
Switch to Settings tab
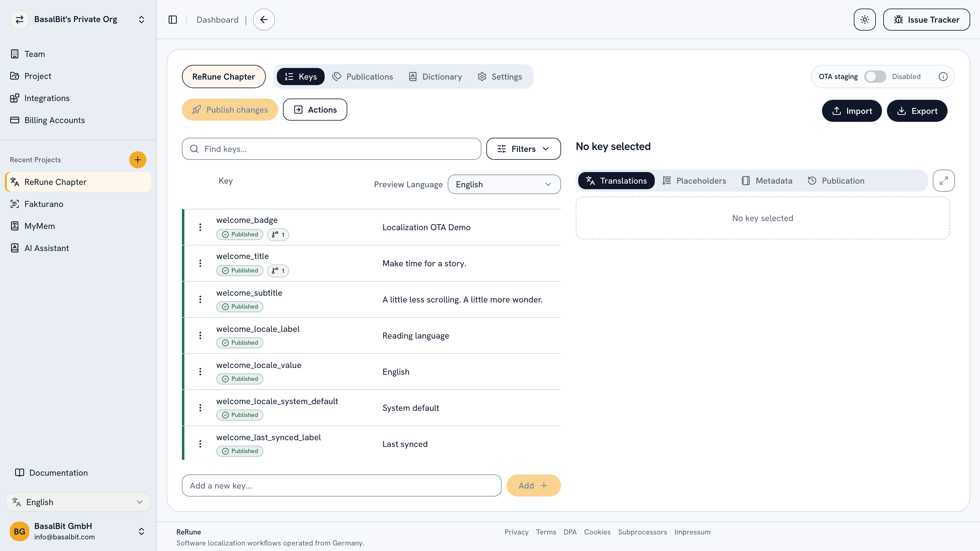pos(500,77)
